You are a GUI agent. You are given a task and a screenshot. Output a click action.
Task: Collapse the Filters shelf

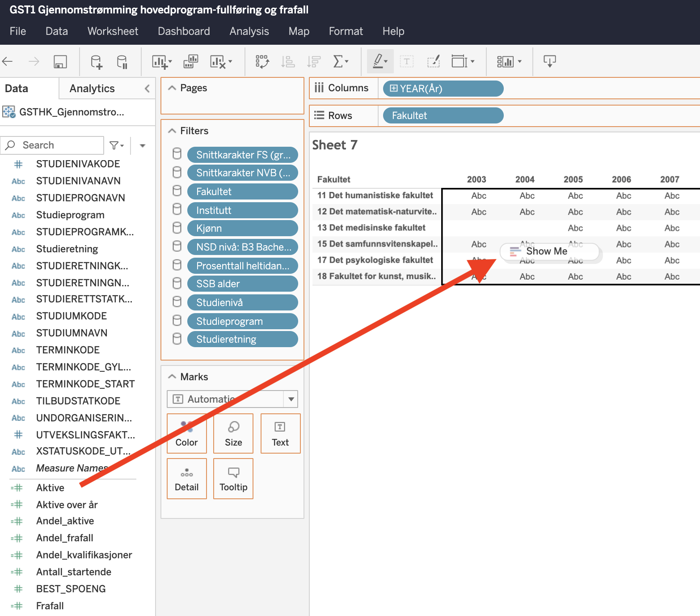[172, 131]
